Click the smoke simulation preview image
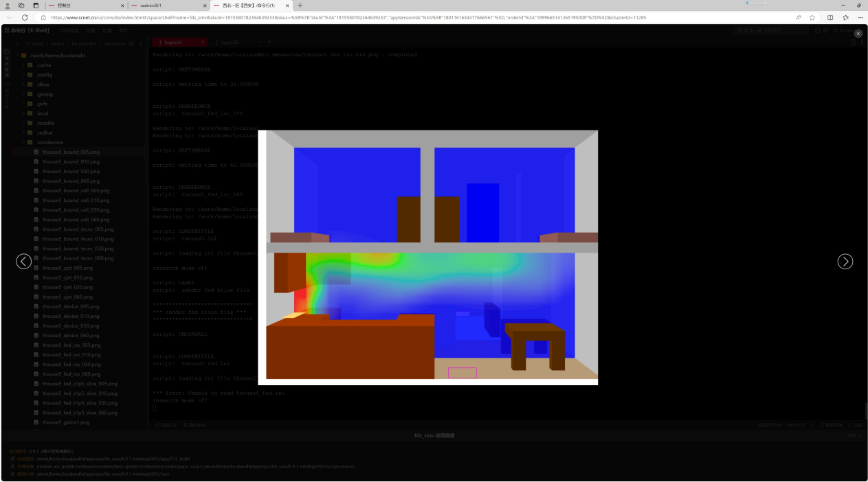The height and width of the screenshot is (482, 868). tap(427, 257)
